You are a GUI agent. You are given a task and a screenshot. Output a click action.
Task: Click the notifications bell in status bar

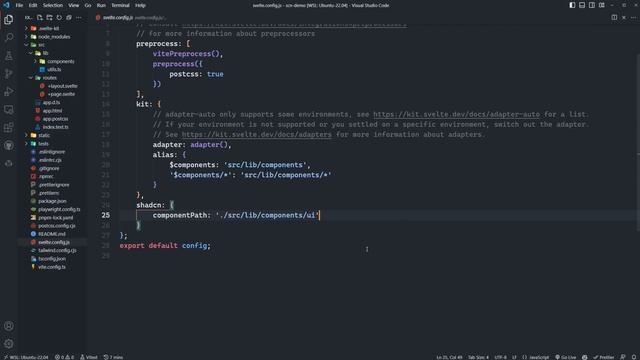634,357
